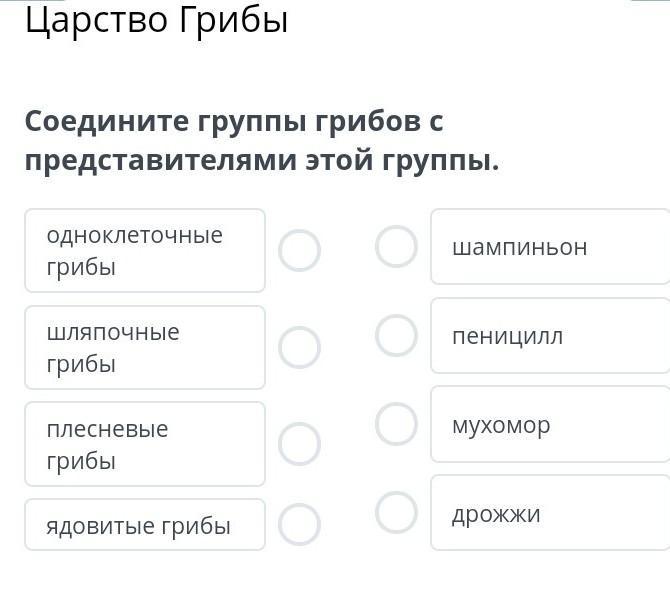Click the 'плесневые грибы' group box

coord(145,444)
